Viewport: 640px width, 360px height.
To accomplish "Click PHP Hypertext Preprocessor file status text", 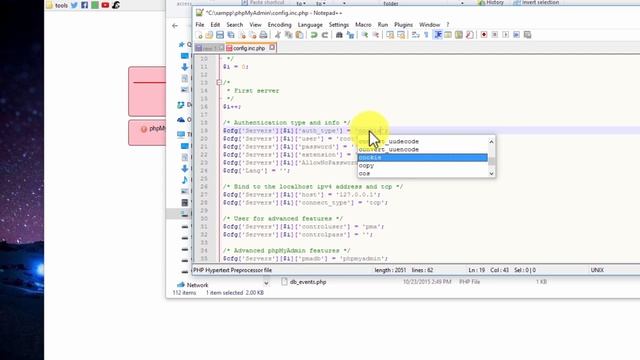I will click(233, 270).
